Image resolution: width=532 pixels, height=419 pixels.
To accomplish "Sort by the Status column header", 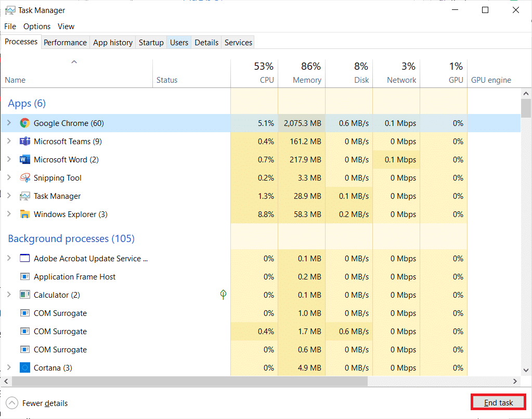I will click(x=192, y=74).
